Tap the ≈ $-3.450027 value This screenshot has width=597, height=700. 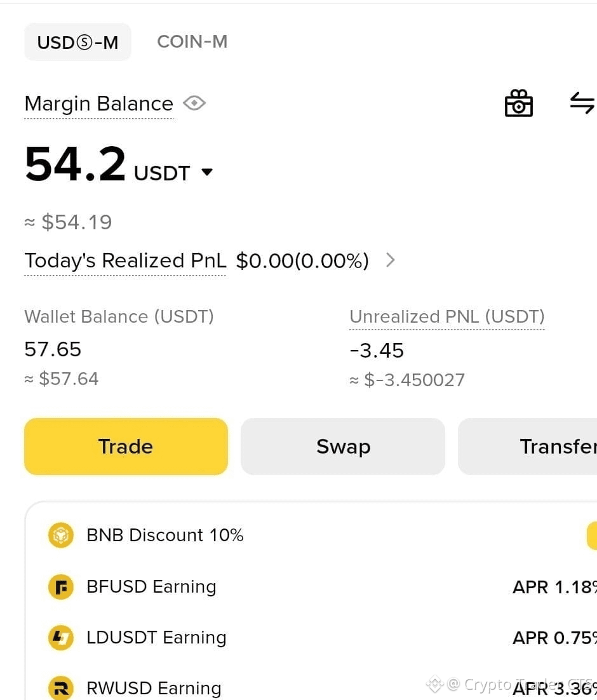(407, 380)
